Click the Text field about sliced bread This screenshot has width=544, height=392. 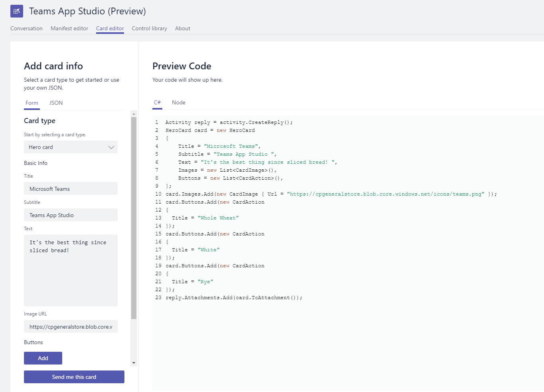pyautogui.click(x=71, y=270)
